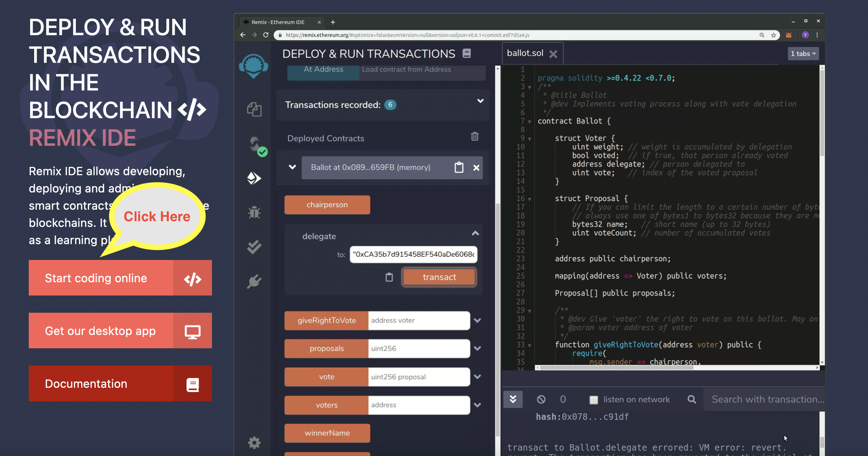Reload the browser page
The image size is (868, 456).
pos(266,35)
